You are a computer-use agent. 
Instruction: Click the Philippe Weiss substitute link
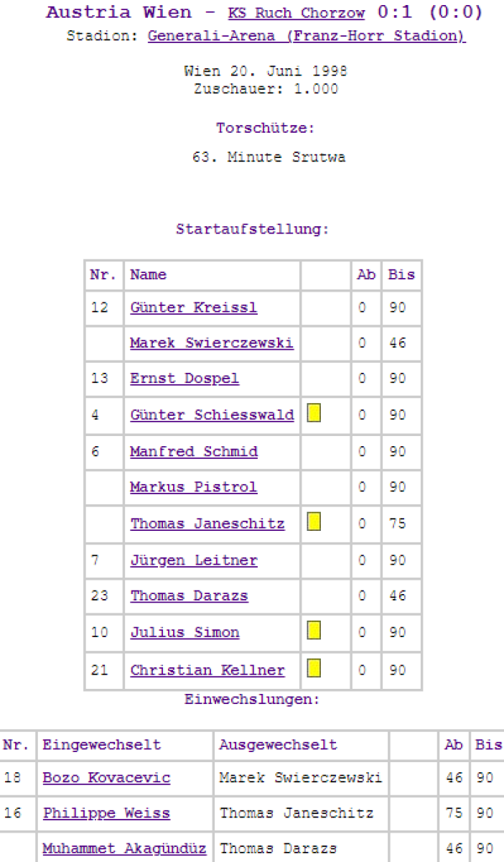pyautogui.click(x=106, y=814)
